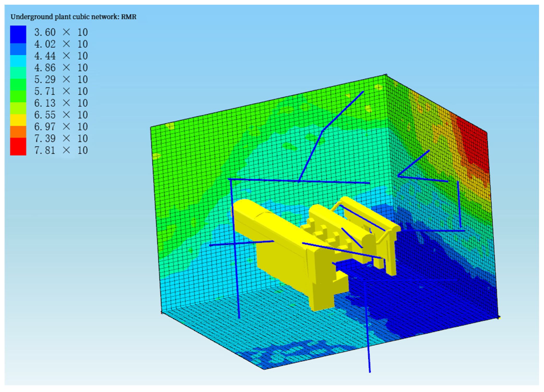Click the orange legend color swatch
This screenshot has height=392, width=544.
point(18,131)
